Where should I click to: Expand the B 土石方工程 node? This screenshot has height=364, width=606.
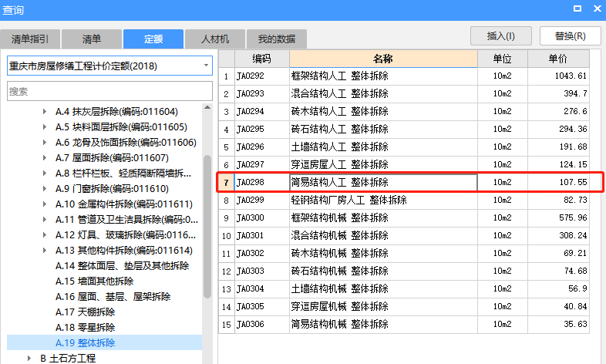(x=29, y=358)
